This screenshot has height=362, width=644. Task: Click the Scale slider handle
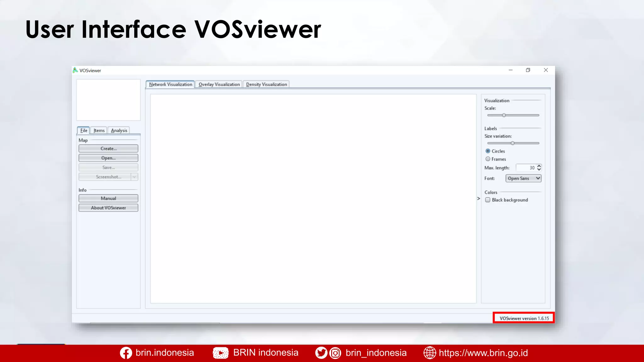click(504, 115)
